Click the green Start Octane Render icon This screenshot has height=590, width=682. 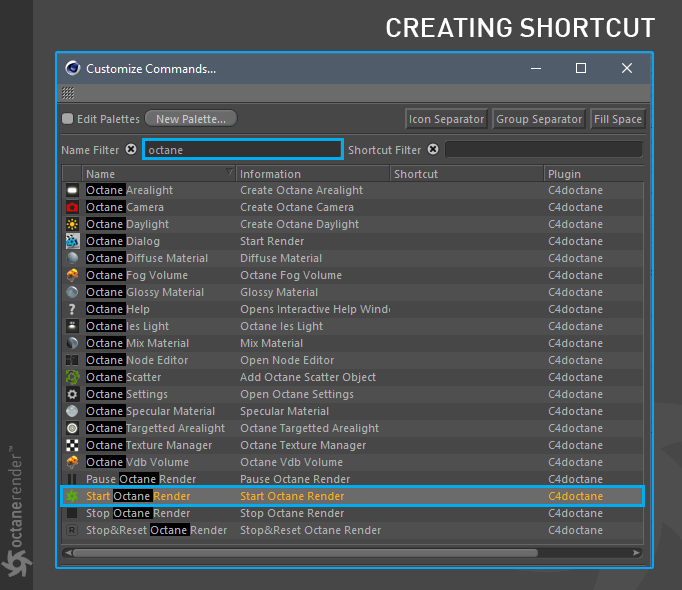72,496
